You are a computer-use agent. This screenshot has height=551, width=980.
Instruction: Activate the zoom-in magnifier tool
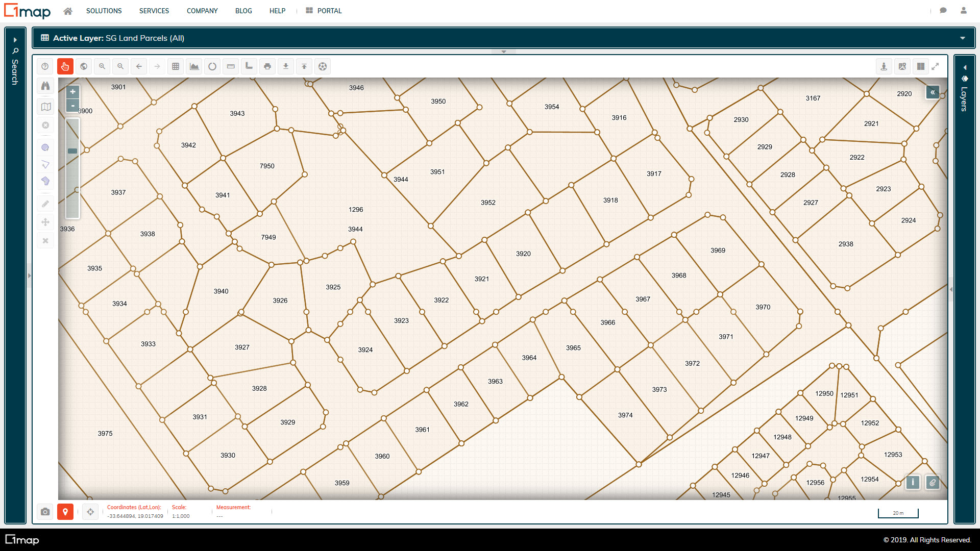[x=102, y=66]
